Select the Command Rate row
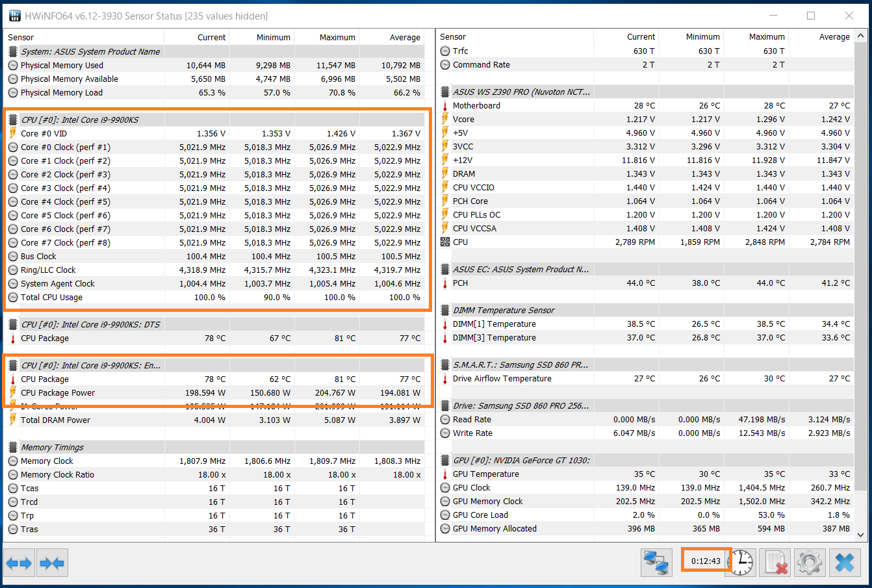 pyautogui.click(x=646, y=64)
